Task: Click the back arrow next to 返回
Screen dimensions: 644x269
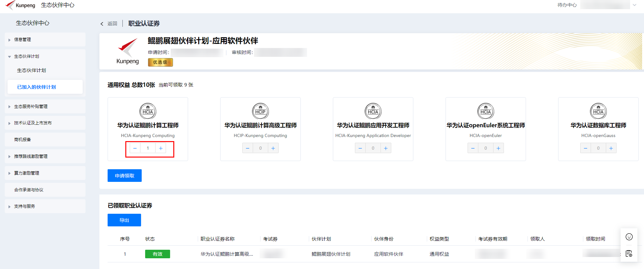Action: pyautogui.click(x=102, y=24)
